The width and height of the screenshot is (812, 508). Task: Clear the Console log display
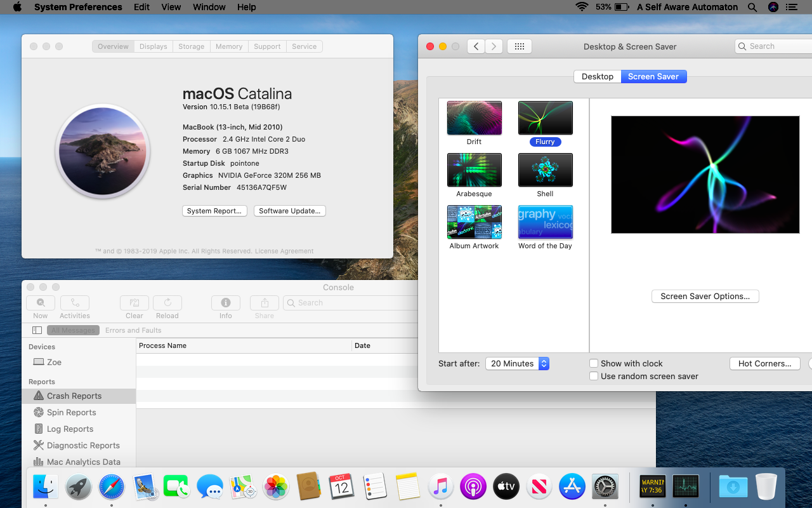(134, 303)
